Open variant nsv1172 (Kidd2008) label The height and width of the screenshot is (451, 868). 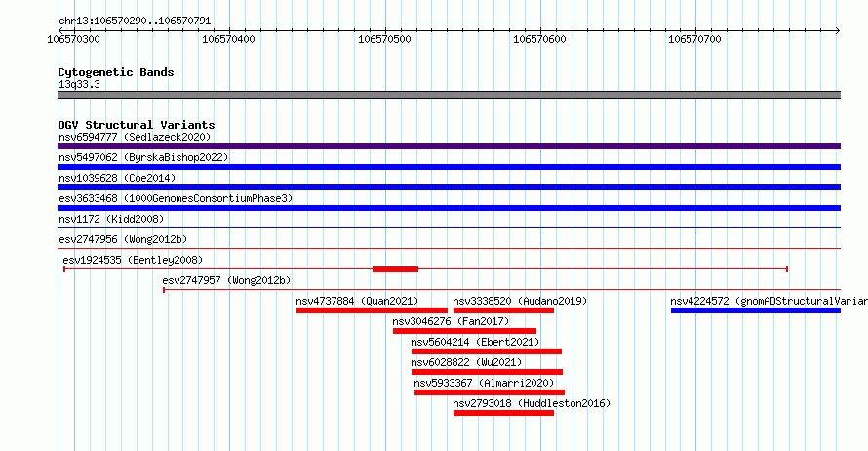pos(111,219)
